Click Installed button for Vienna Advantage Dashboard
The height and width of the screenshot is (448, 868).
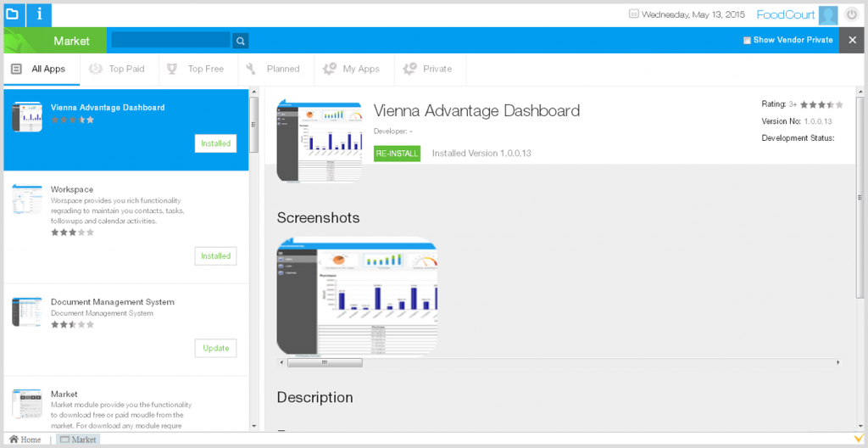[216, 143]
